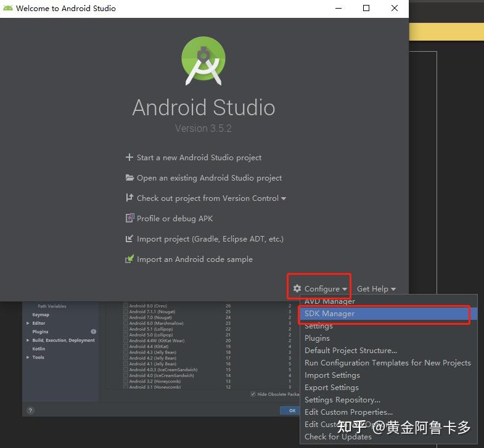Select Keymap in the Settings sidebar

(x=41, y=315)
